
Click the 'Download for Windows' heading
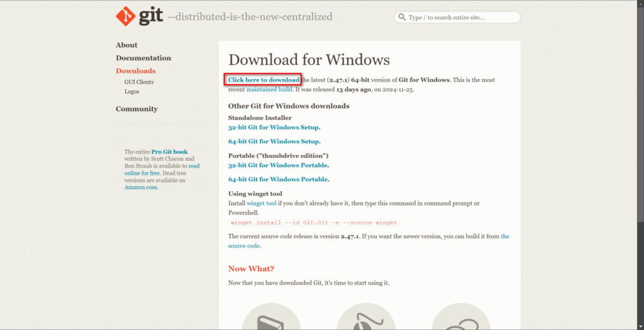coord(309,60)
